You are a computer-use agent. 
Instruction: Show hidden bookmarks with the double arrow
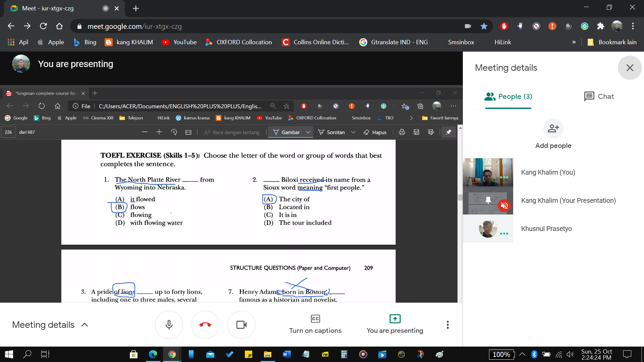click(574, 42)
